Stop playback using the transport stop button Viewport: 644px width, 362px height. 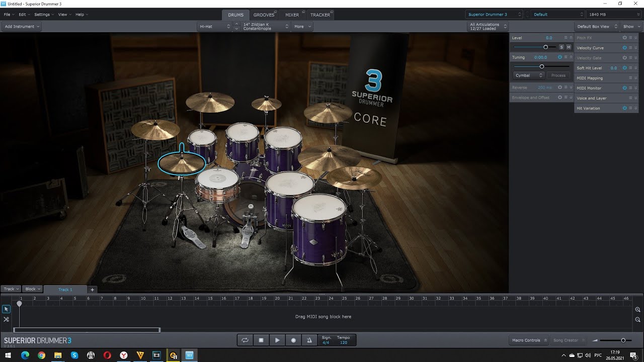[x=261, y=340]
